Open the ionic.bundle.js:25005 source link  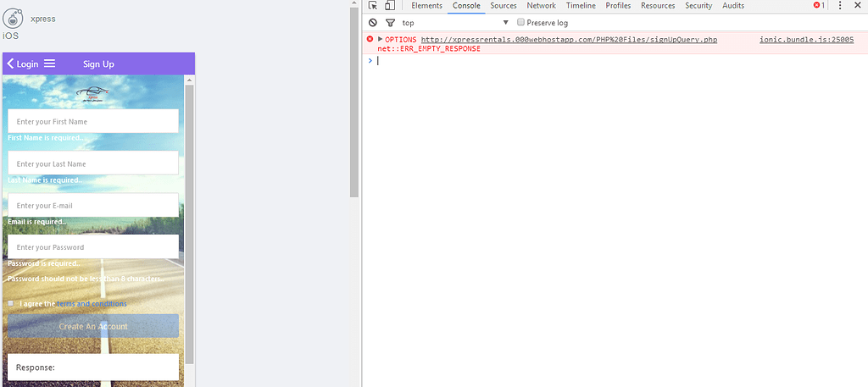807,40
